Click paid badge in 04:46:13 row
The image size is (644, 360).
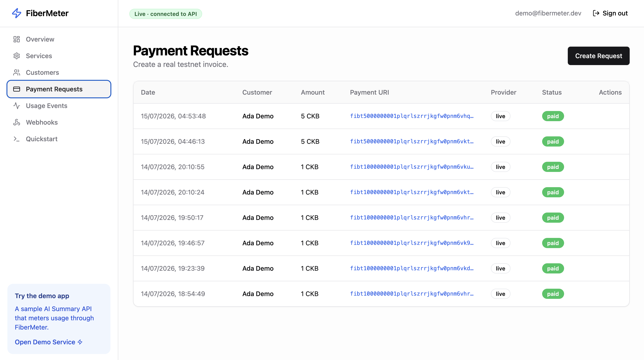pyautogui.click(x=553, y=141)
